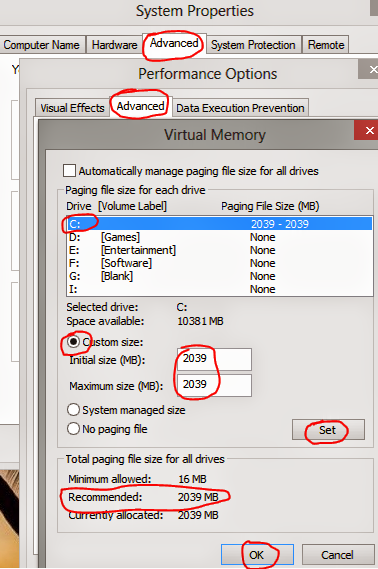Image resolution: width=378 pixels, height=569 pixels.
Task: Open the System Protection tab
Action: [x=253, y=45]
